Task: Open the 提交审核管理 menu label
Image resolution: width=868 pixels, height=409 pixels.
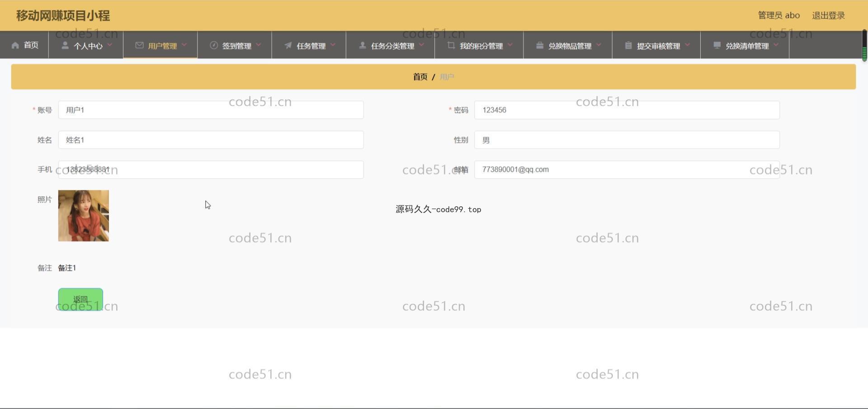Action: pos(659,46)
